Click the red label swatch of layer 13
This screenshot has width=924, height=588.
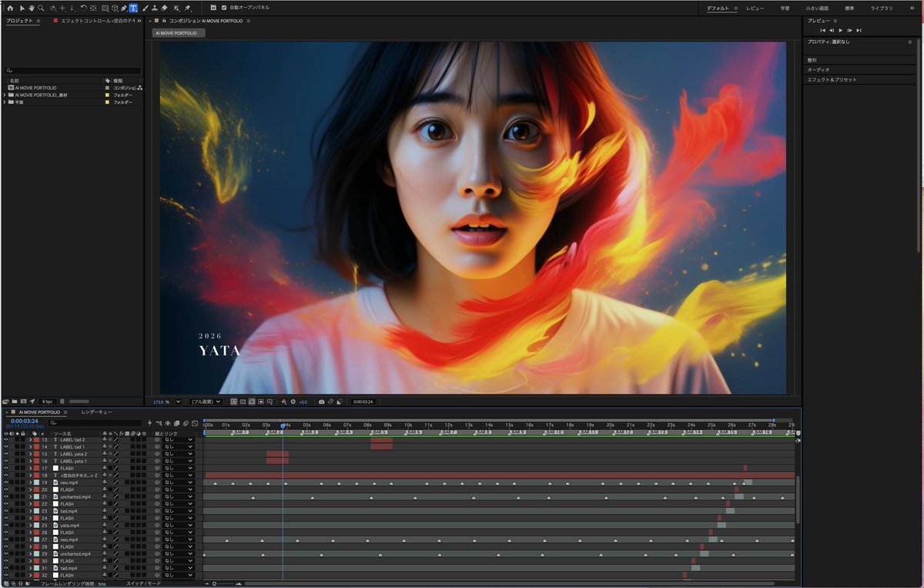click(x=36, y=440)
